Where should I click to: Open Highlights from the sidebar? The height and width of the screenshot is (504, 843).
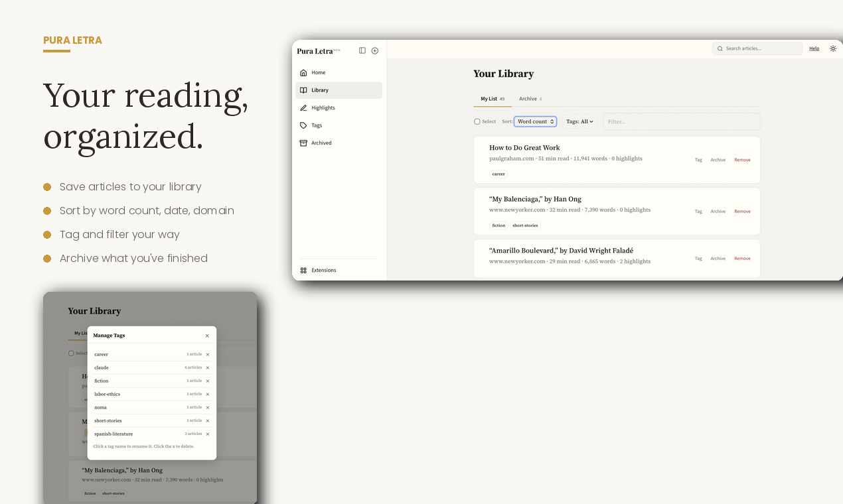pos(323,107)
